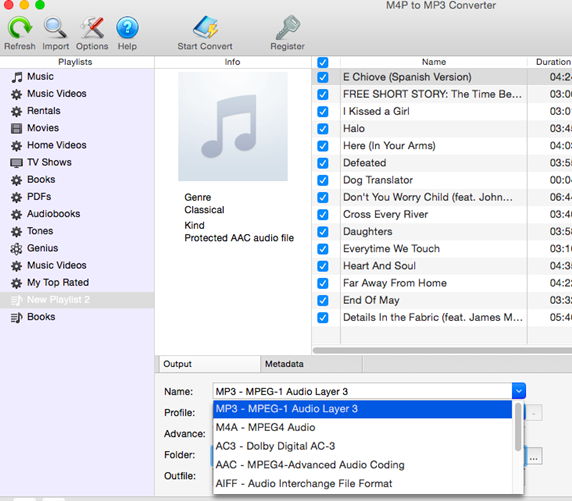Click the film icon beside Movies
Viewport: 572px width, 501px height.
(16, 128)
